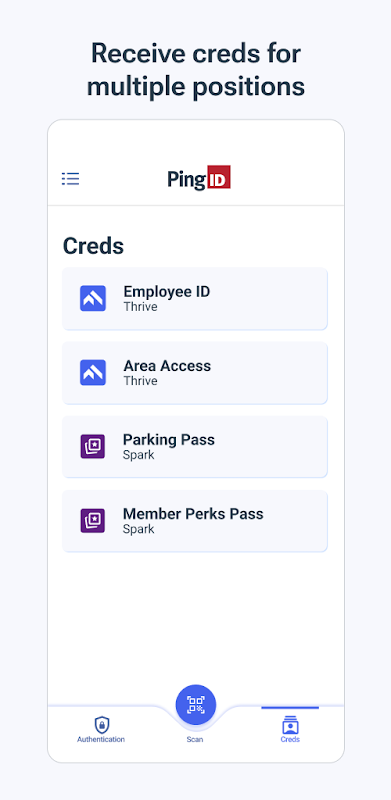Screen dimensions: 391x800
Task: Tap the Creds ID badge icon
Action: click(x=290, y=724)
